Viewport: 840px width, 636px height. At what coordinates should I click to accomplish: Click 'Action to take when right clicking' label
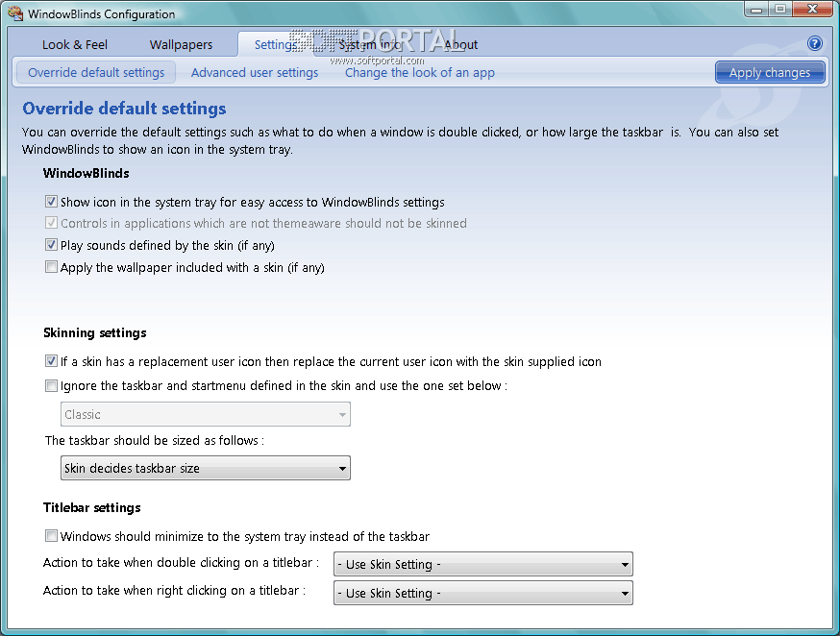click(x=174, y=591)
